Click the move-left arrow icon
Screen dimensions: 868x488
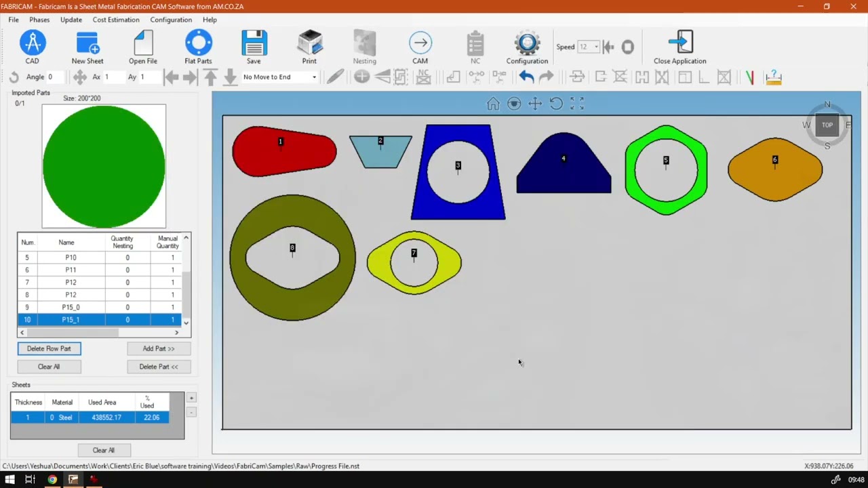point(172,77)
